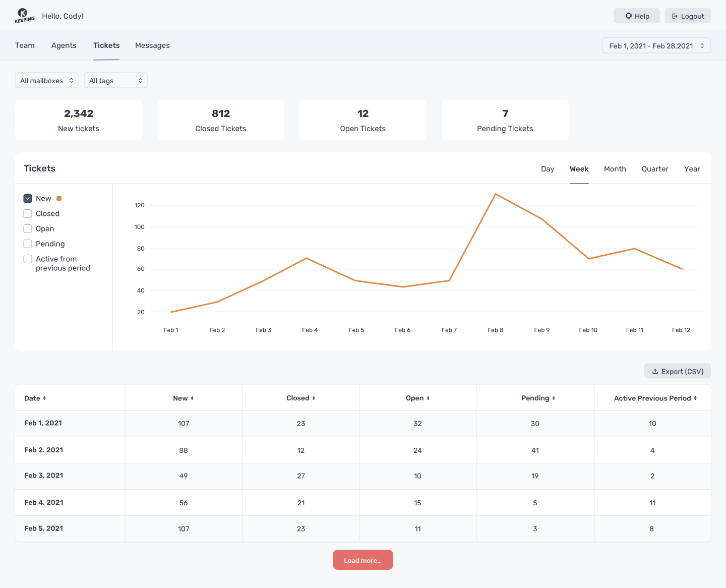This screenshot has height=588, width=726.
Task: Click the Feb 4, 2021 row date
Action: (x=44, y=502)
